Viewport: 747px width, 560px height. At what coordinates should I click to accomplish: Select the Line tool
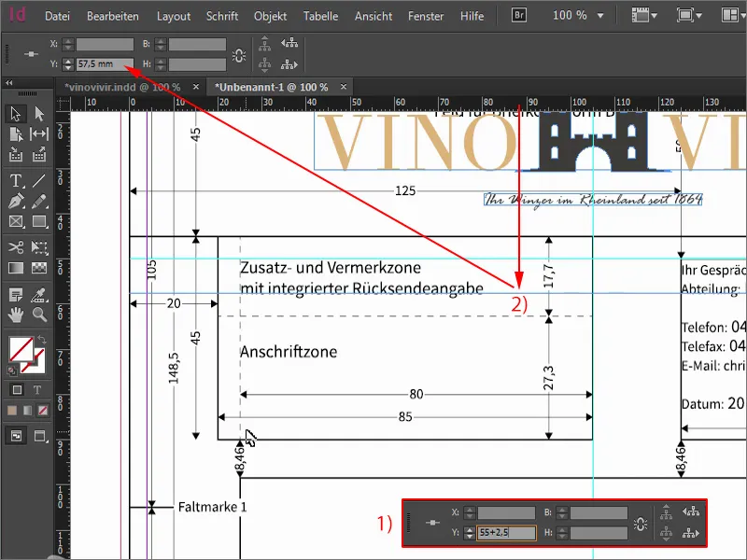click(x=39, y=181)
